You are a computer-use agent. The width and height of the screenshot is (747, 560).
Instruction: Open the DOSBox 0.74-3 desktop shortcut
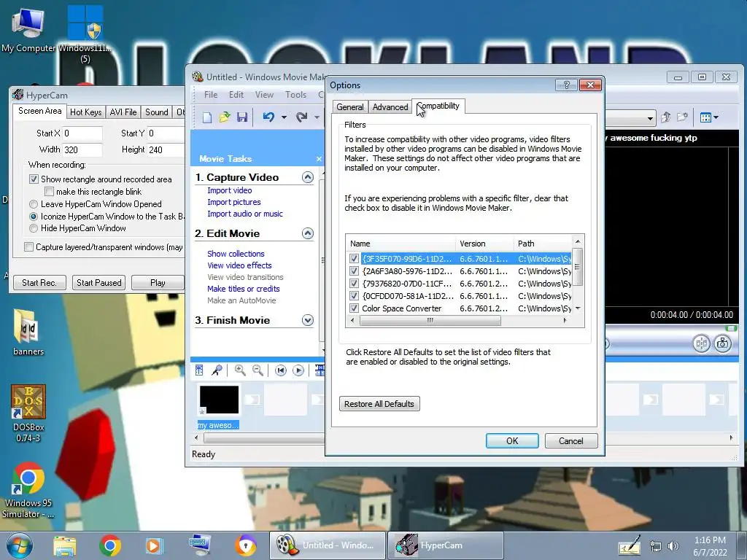pos(28,413)
